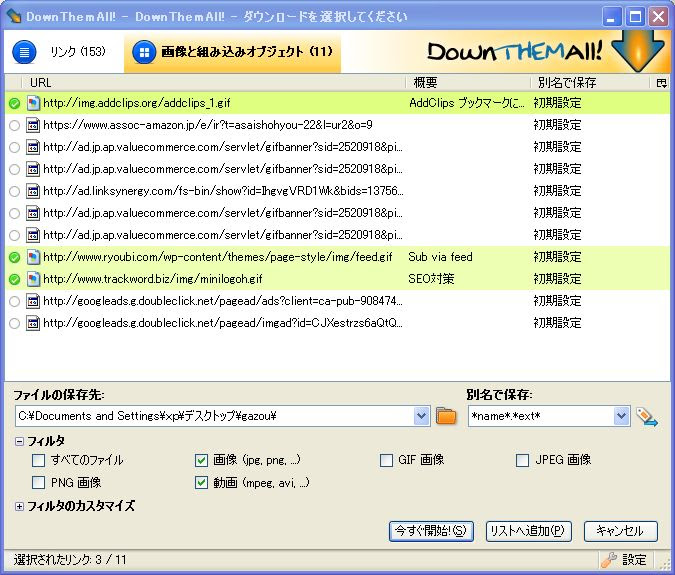675x575 pixels.
Task: Click the 今すぐ開始!(S) button
Action: tap(431, 531)
